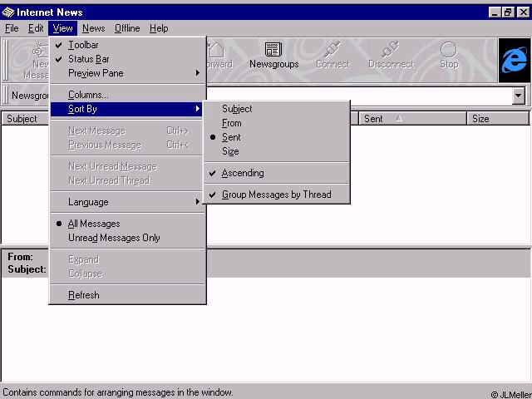Close the open View menu

pos(63,28)
